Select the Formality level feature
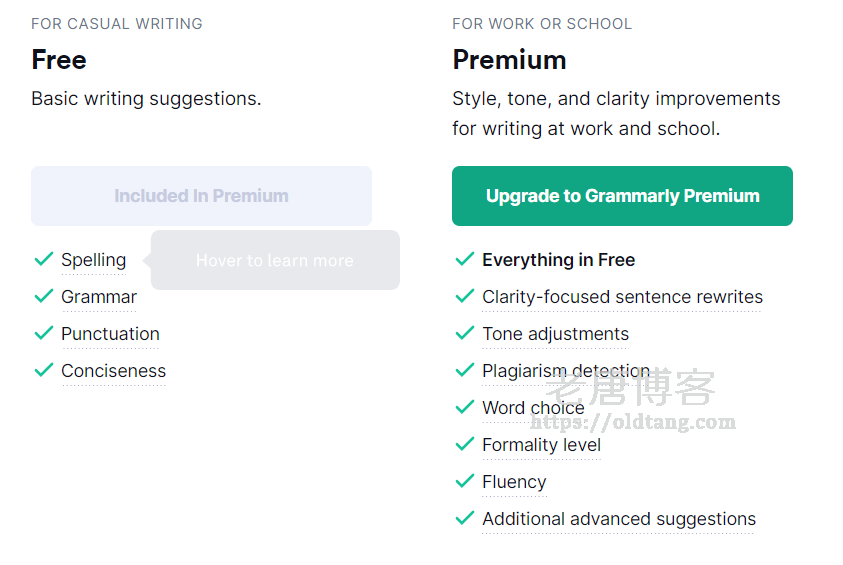The width and height of the screenshot is (843, 565). coord(541,445)
